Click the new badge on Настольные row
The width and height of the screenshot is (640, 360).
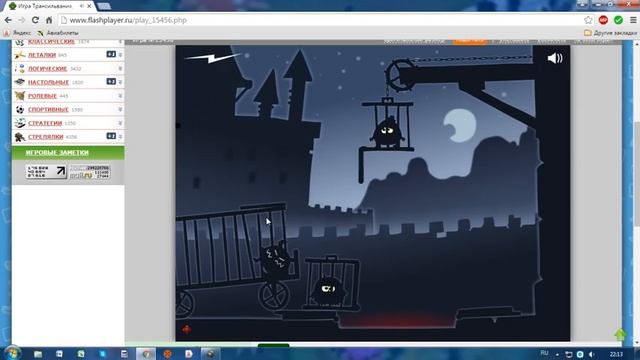111,82
